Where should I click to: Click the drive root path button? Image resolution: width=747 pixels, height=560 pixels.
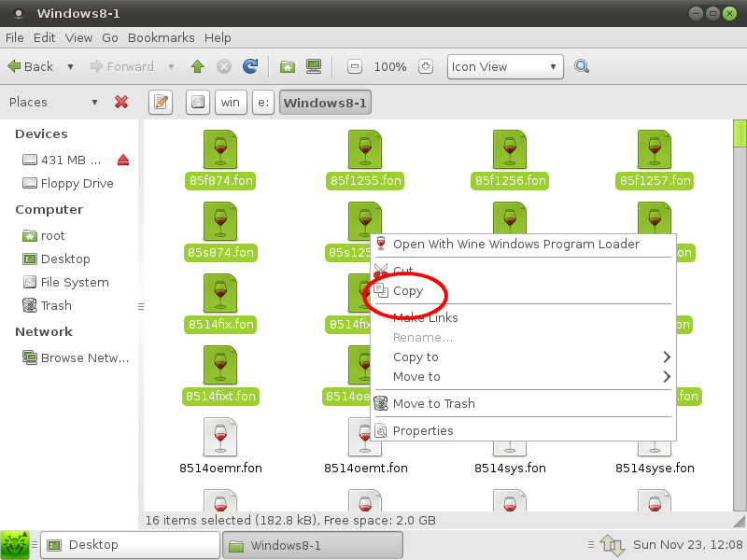pyautogui.click(x=198, y=103)
